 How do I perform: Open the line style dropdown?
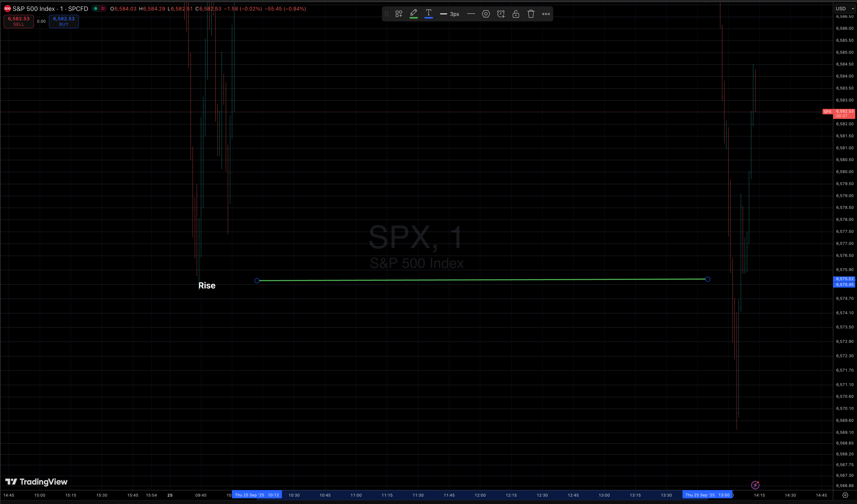[x=471, y=14]
